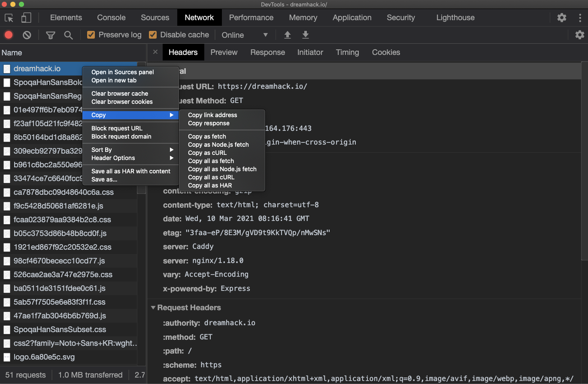Disable the Preserve log checkbox
The image size is (588, 384).
coord(91,35)
